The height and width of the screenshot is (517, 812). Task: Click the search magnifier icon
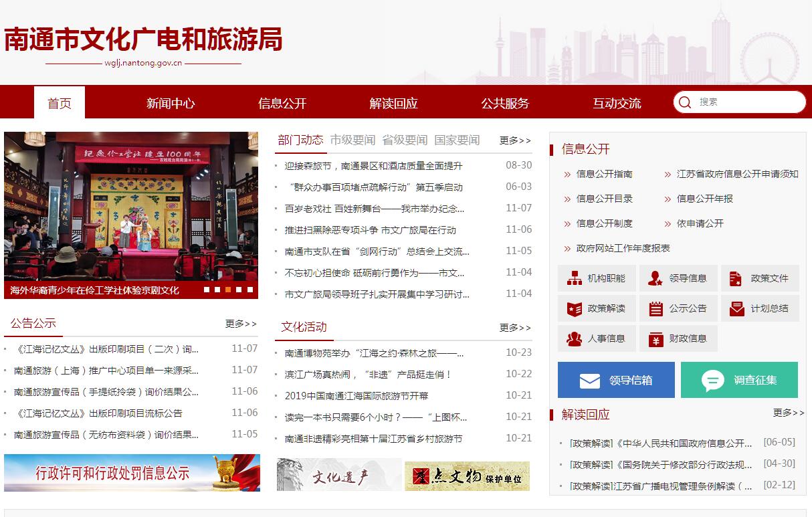685,102
